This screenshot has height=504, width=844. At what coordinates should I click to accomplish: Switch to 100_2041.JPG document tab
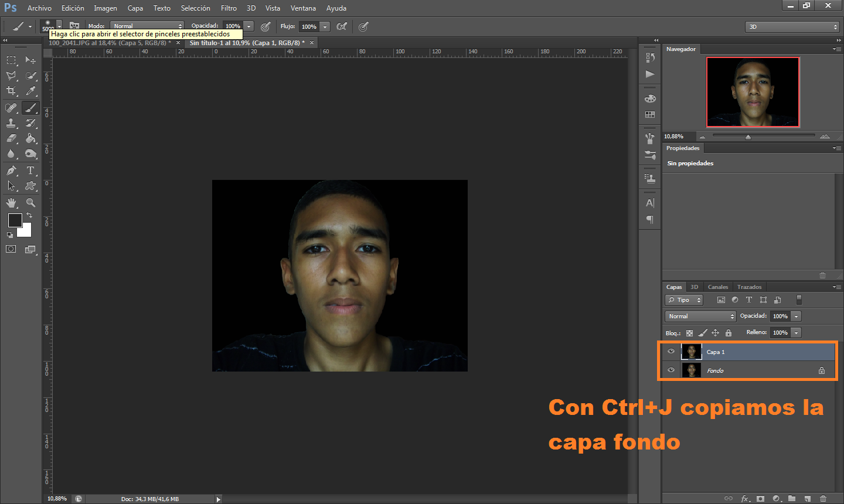pos(110,43)
